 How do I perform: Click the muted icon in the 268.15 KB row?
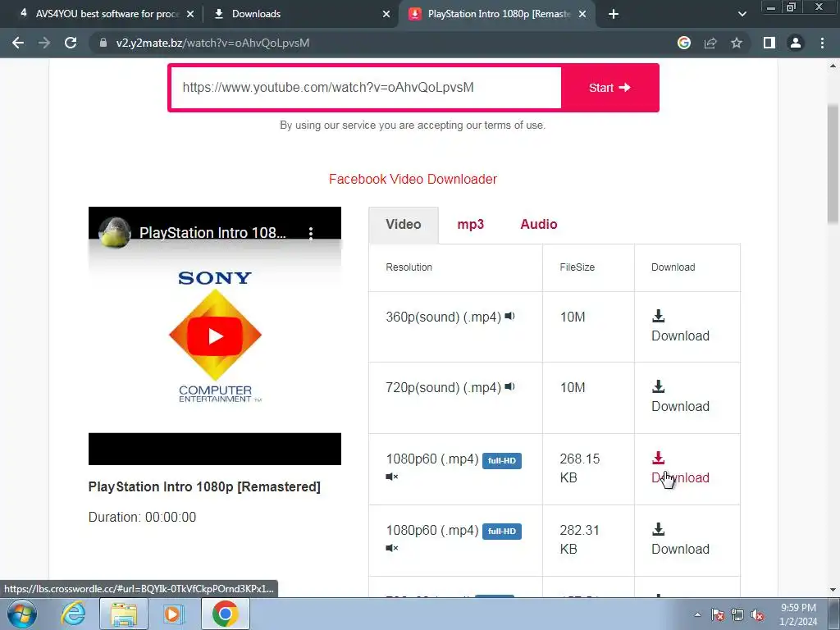point(391,477)
